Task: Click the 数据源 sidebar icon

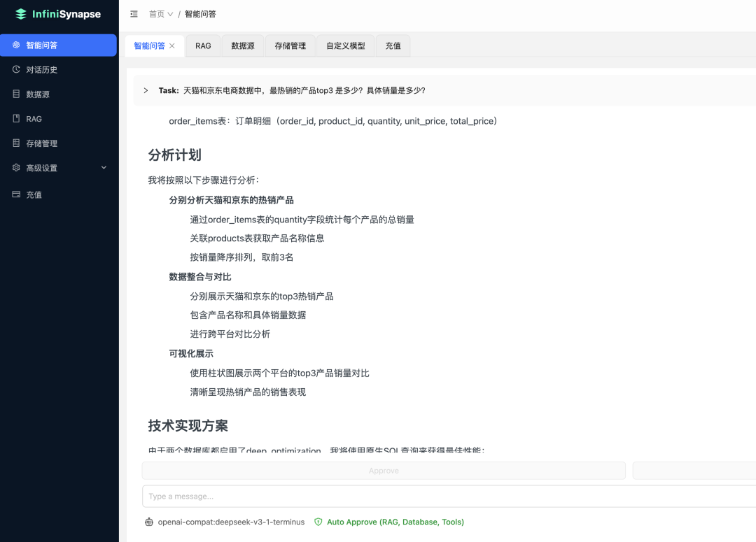Action: tap(16, 94)
